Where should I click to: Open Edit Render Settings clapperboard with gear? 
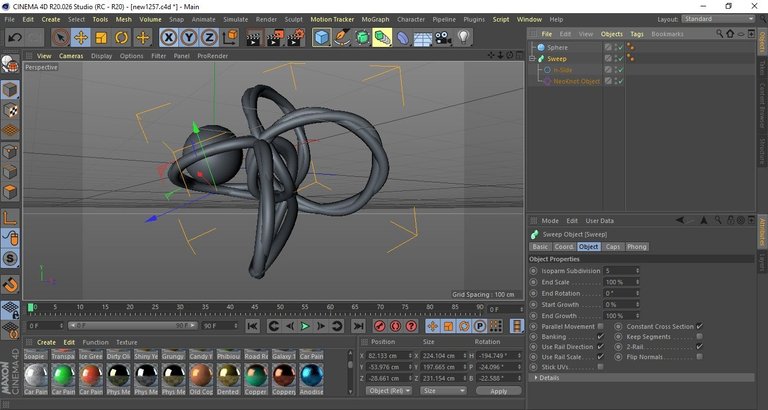(x=295, y=37)
